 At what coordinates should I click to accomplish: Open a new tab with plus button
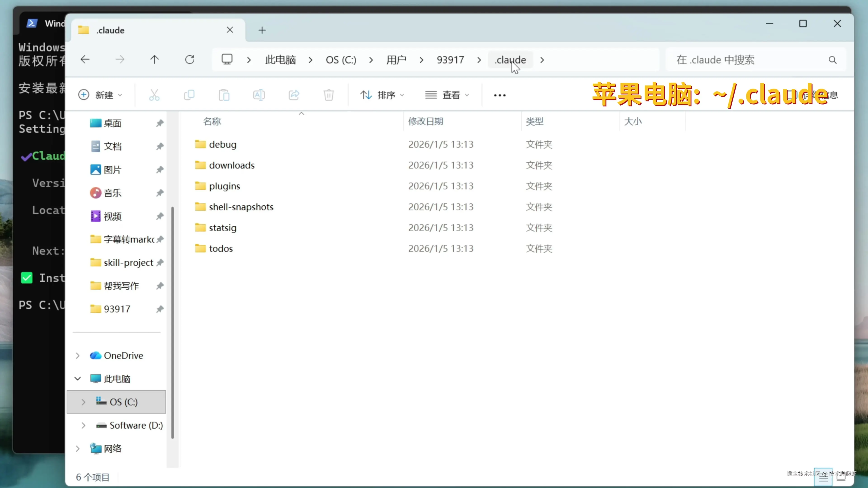(262, 30)
